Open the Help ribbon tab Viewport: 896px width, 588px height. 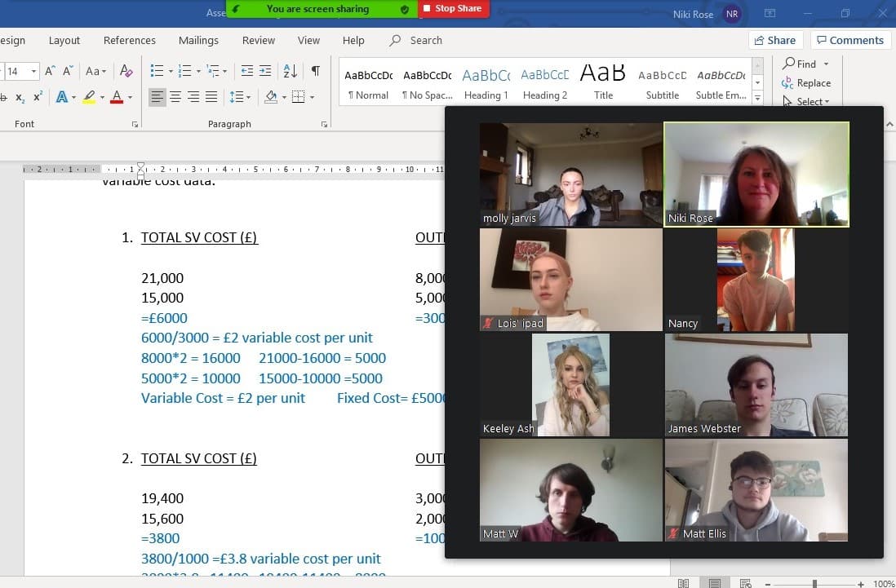353,41
